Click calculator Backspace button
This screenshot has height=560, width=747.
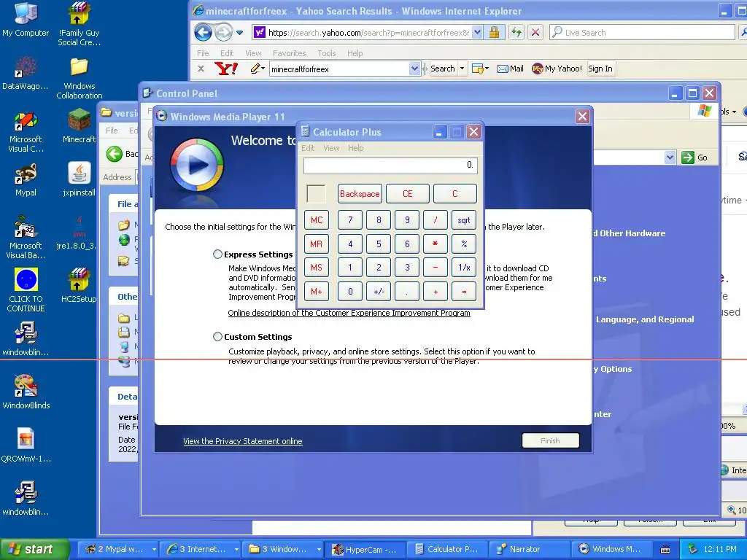point(360,194)
